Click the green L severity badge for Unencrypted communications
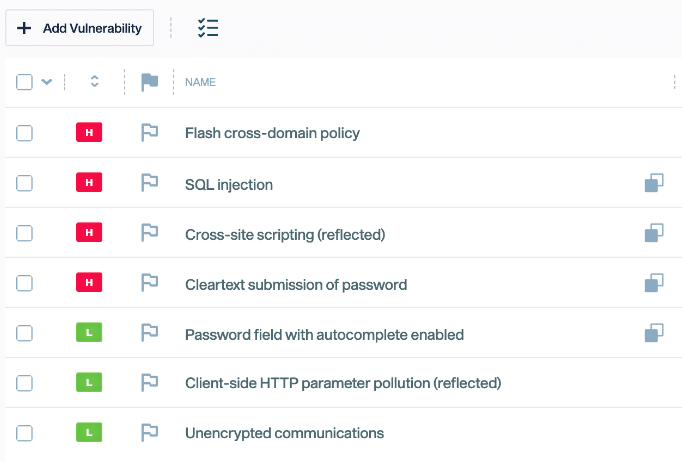 [x=89, y=433]
